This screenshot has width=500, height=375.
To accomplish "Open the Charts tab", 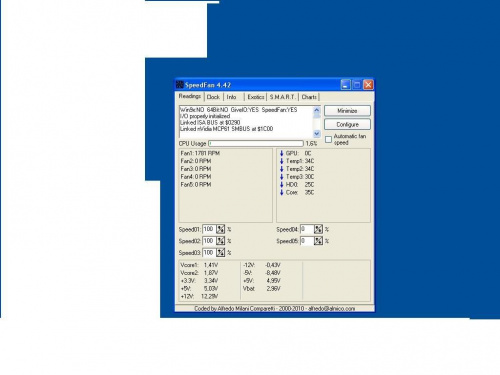I will pyautogui.click(x=309, y=97).
